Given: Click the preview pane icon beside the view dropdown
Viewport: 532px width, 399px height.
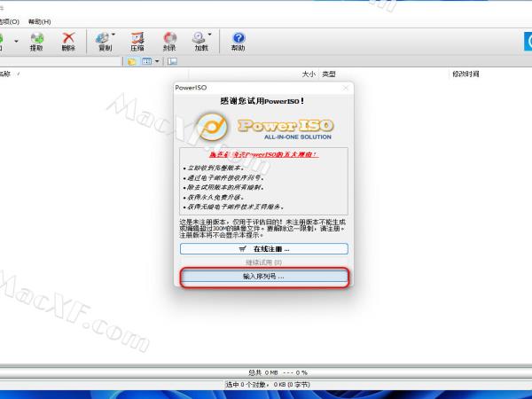Looking at the screenshot, I should [x=172, y=61].
